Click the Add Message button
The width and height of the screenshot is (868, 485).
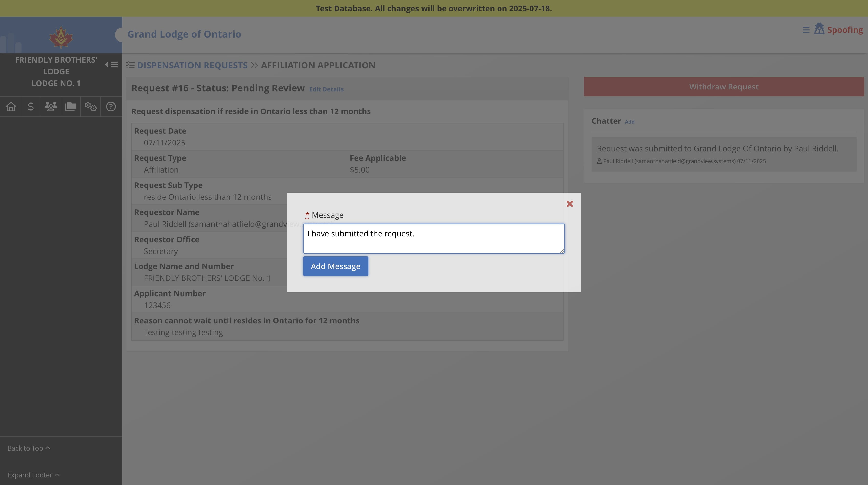335,266
